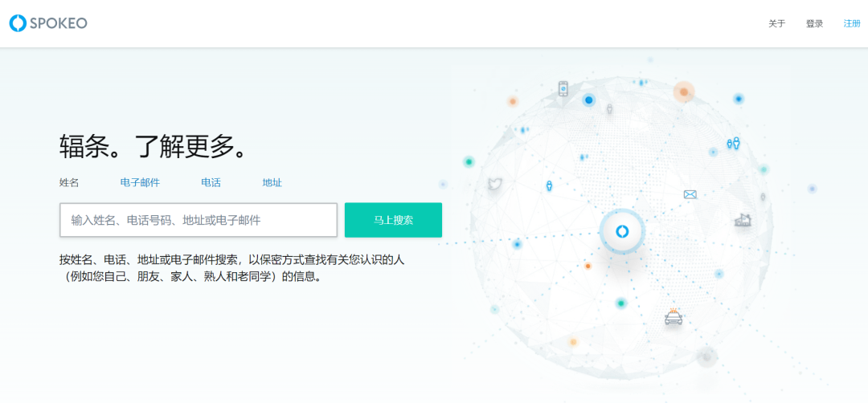The width and height of the screenshot is (868, 403).
Task: Click the 辐条。了解更多。 headline
Action: pos(154,146)
